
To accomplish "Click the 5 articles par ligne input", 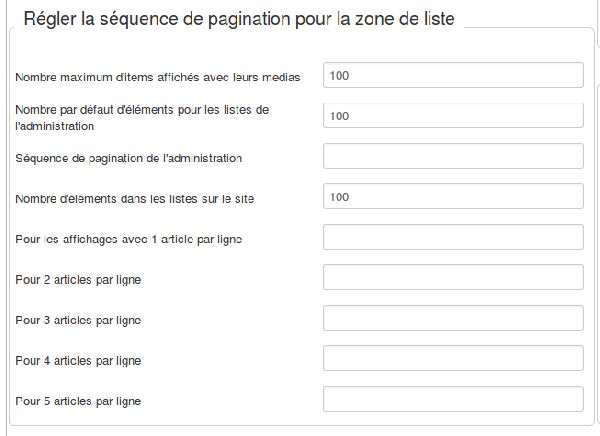I will 452,400.
